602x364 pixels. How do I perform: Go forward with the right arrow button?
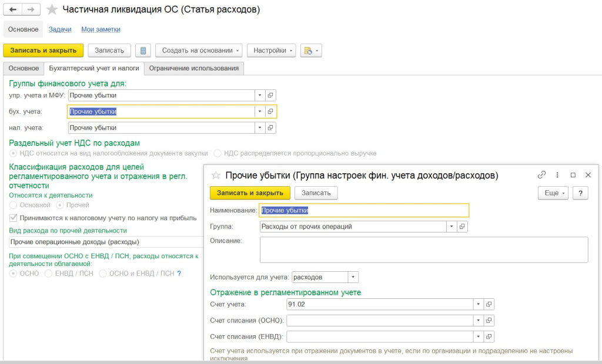(31, 9)
